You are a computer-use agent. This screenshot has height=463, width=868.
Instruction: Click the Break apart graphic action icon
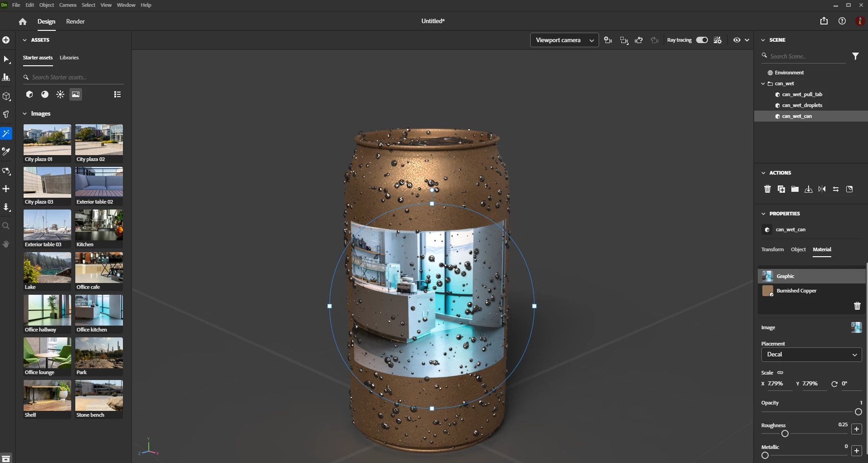click(x=849, y=189)
